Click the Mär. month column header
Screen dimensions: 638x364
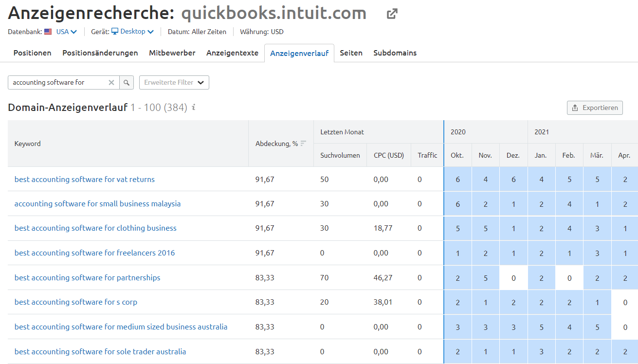597,155
